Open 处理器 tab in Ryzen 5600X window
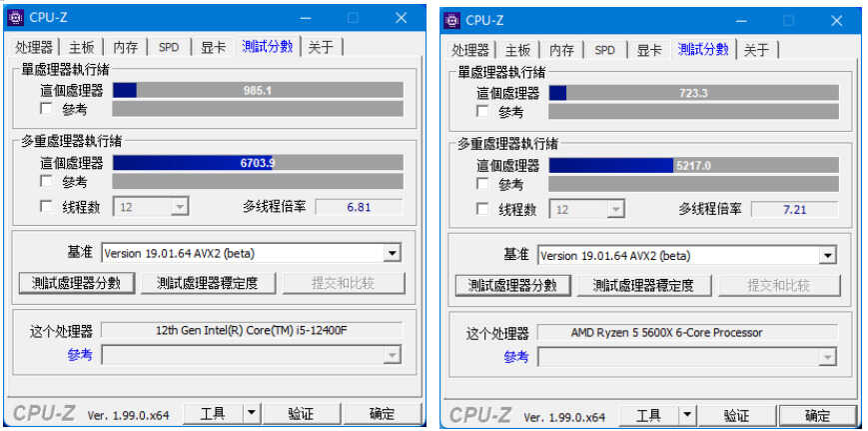868x431 pixels. pos(470,50)
